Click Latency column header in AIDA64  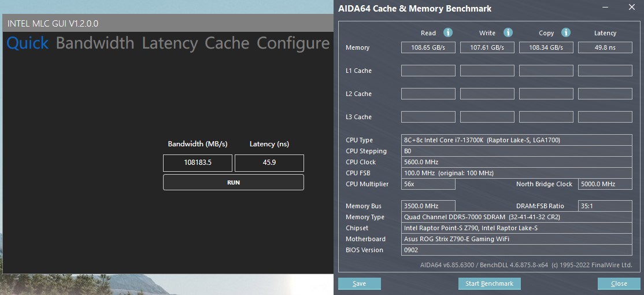[x=605, y=33]
